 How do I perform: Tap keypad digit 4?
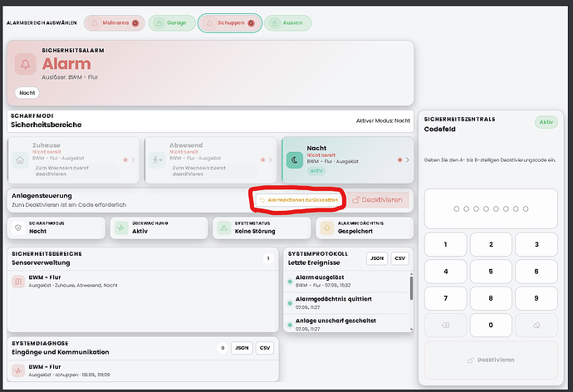point(445,272)
